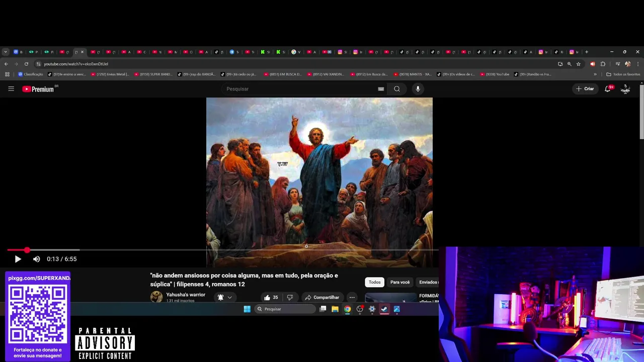Screen dimensions: 644x362
Task: Play the YouTube video
Action: 18,259
